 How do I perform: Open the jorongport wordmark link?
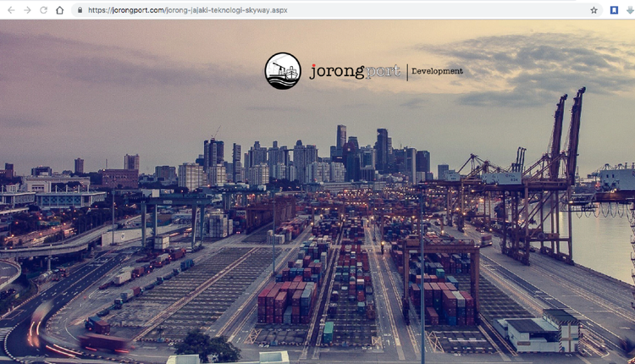pyautogui.click(x=354, y=71)
